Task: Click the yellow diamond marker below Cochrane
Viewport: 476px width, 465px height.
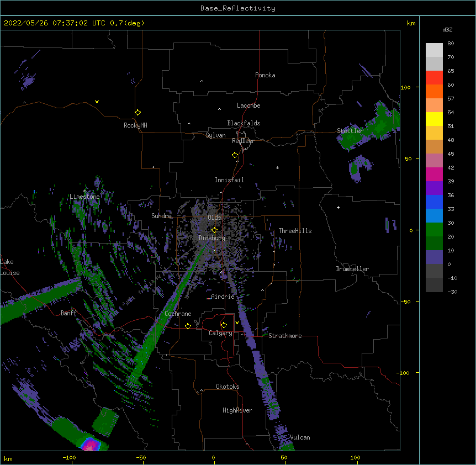Action: pyautogui.click(x=188, y=326)
